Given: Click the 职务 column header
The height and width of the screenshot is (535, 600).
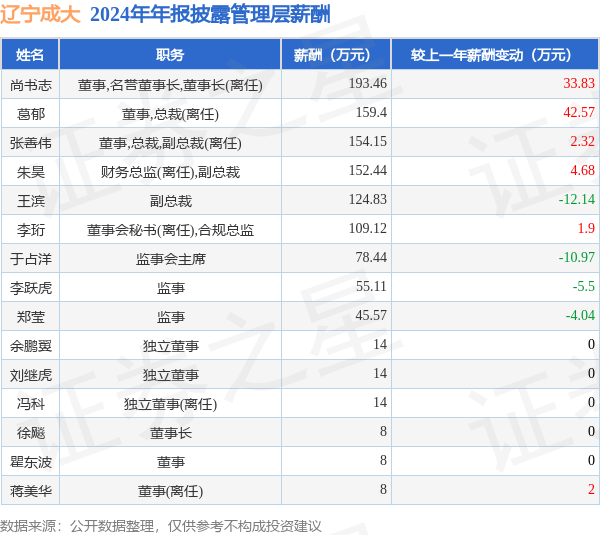Looking at the screenshot, I should [170, 55].
